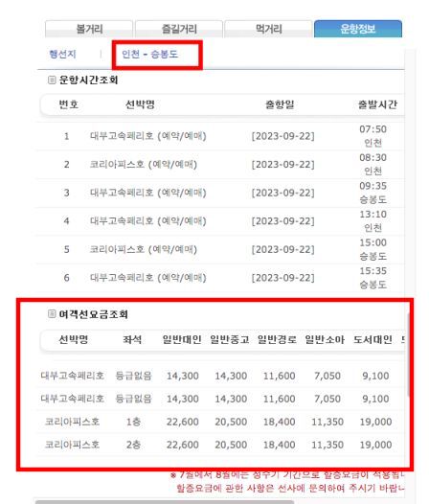429x504 pixels.
Task: Click the 일반대인 column header
Action: click(x=182, y=339)
